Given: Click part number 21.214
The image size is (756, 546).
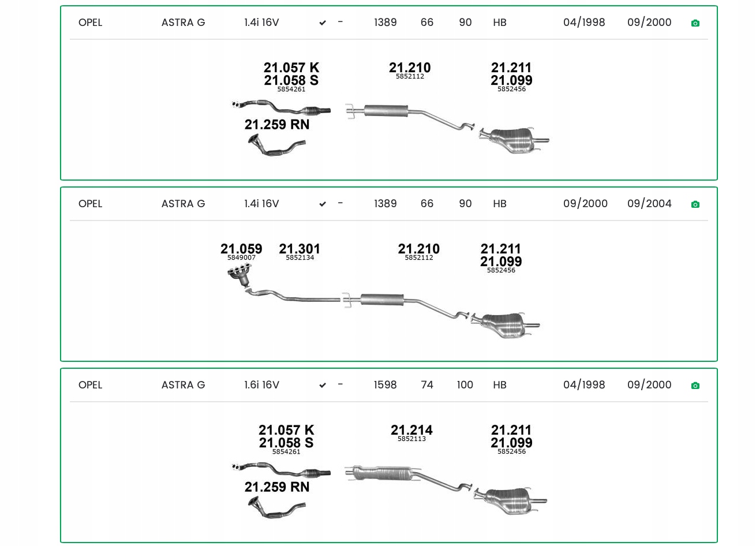Looking at the screenshot, I should pos(411,430).
